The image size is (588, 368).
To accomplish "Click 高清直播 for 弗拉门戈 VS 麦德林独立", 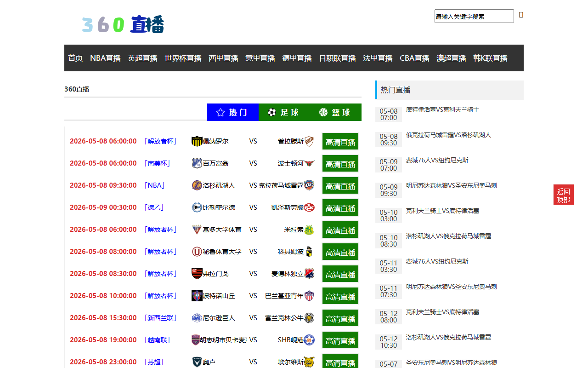I will (x=340, y=274).
